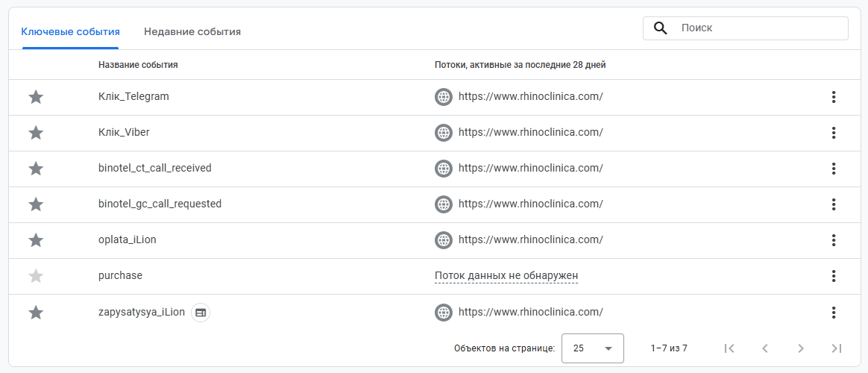Open three-dot menu for binotel_gc_call_requested
The image size is (868, 373).
pyautogui.click(x=834, y=204)
